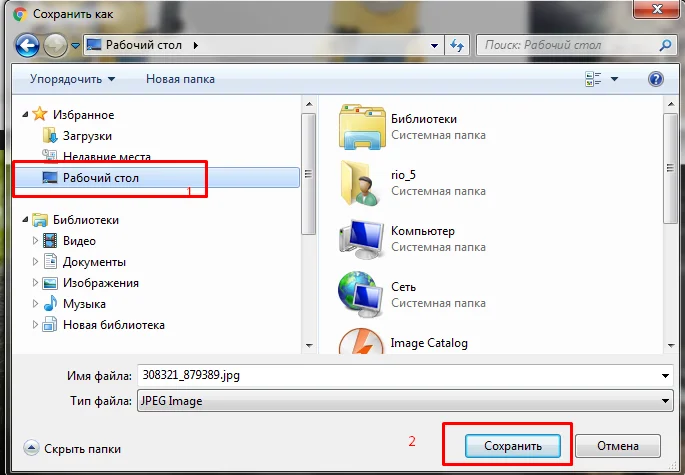The image size is (685, 475).
Task: Click the "Сохранить" button
Action: tap(513, 446)
